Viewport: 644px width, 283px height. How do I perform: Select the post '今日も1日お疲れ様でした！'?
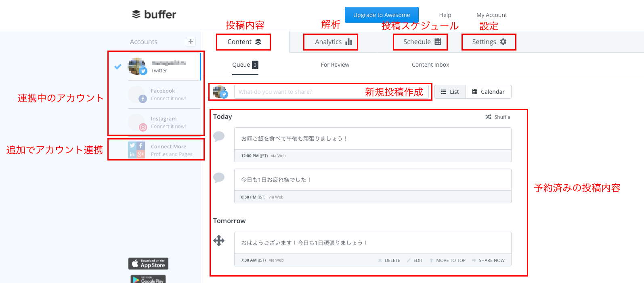coord(373,180)
